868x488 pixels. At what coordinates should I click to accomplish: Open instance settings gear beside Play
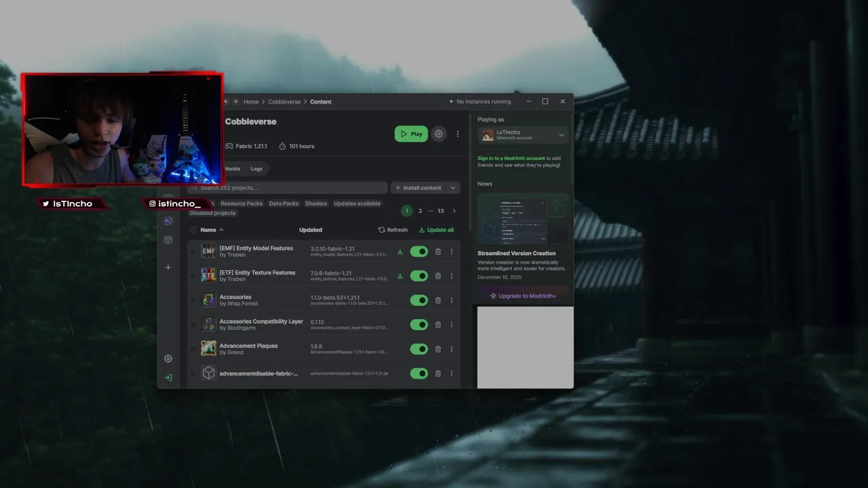[439, 134]
